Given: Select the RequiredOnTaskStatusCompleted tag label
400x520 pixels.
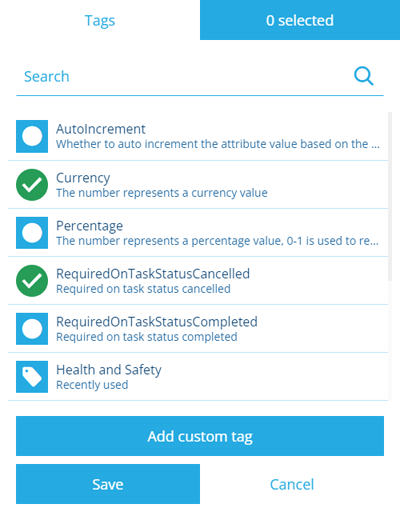Looking at the screenshot, I should (157, 322).
